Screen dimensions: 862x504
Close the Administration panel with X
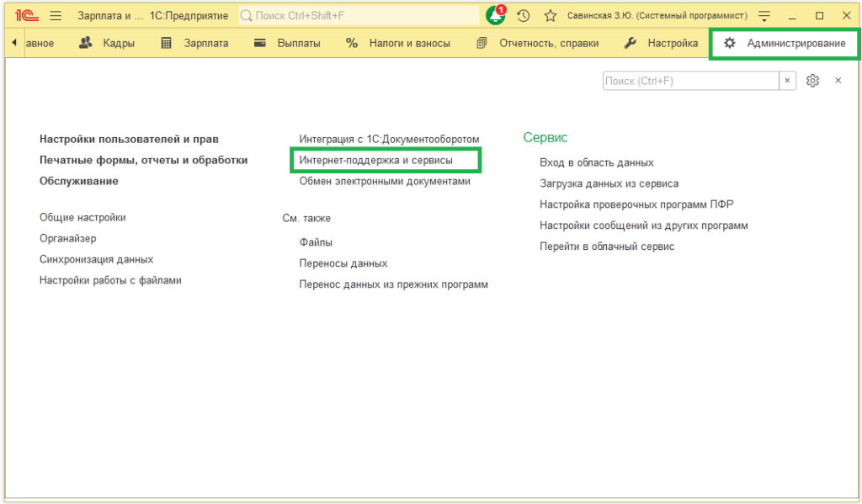click(x=838, y=81)
